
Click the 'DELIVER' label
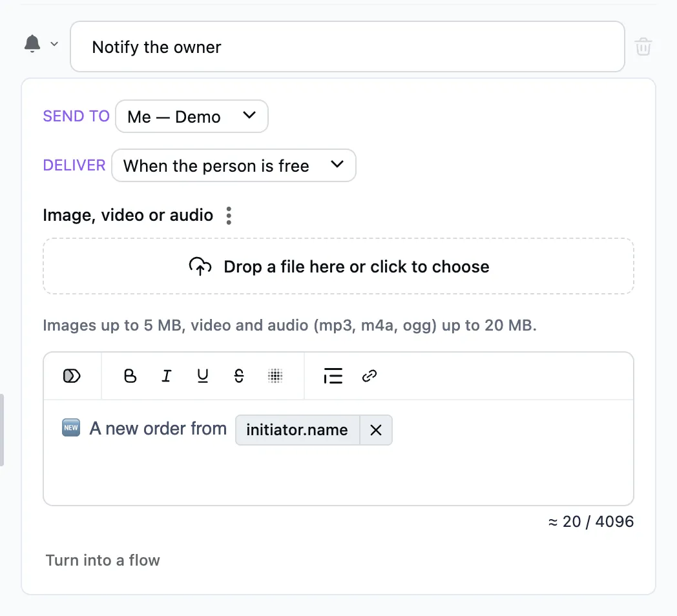point(74,165)
